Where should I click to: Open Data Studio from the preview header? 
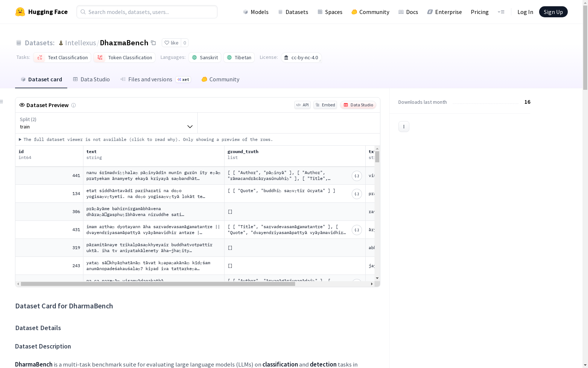coord(358,105)
